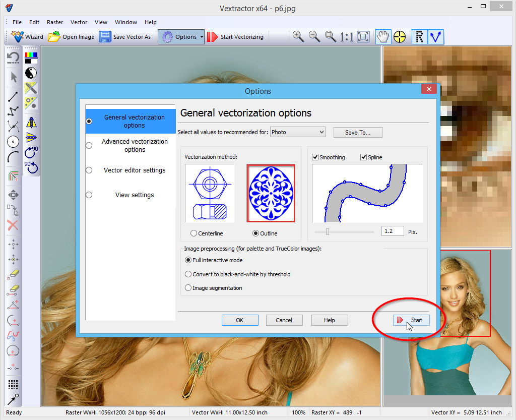The width and height of the screenshot is (516, 420).
Task: Click the zoom in magnifier icon
Action: pyautogui.click(x=298, y=36)
